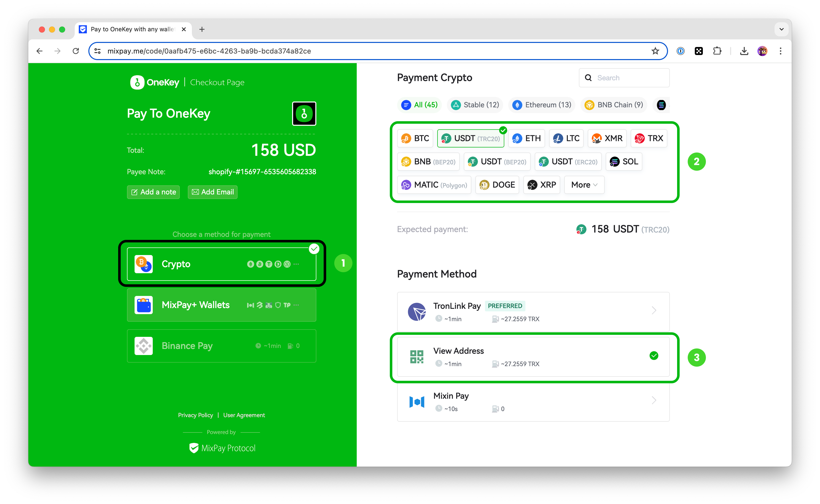Expand the tab search dropdown arrow
The width and height of the screenshot is (820, 504).
coord(781,29)
